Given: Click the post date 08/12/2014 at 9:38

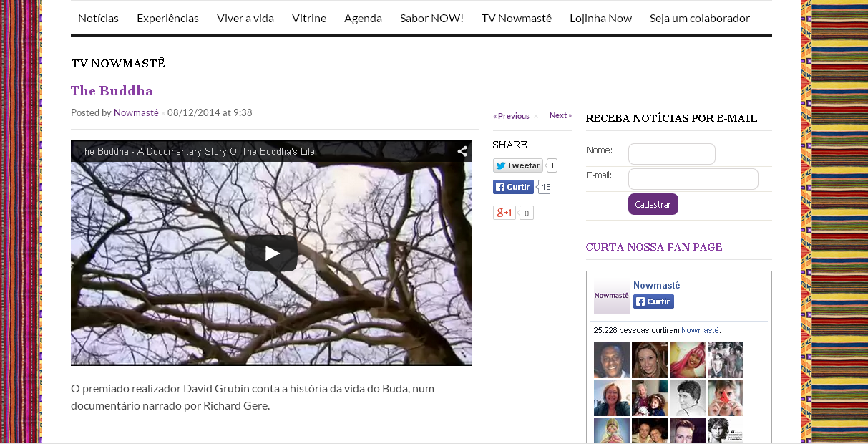Looking at the screenshot, I should tap(210, 112).
